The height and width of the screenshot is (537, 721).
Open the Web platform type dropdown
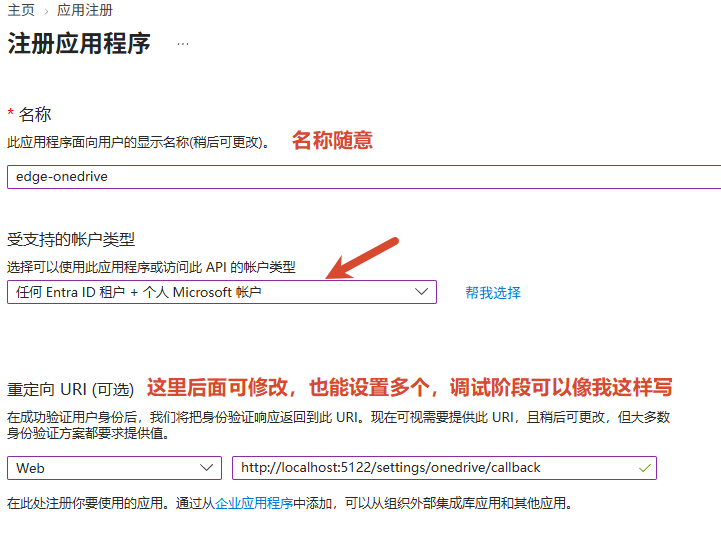114,468
